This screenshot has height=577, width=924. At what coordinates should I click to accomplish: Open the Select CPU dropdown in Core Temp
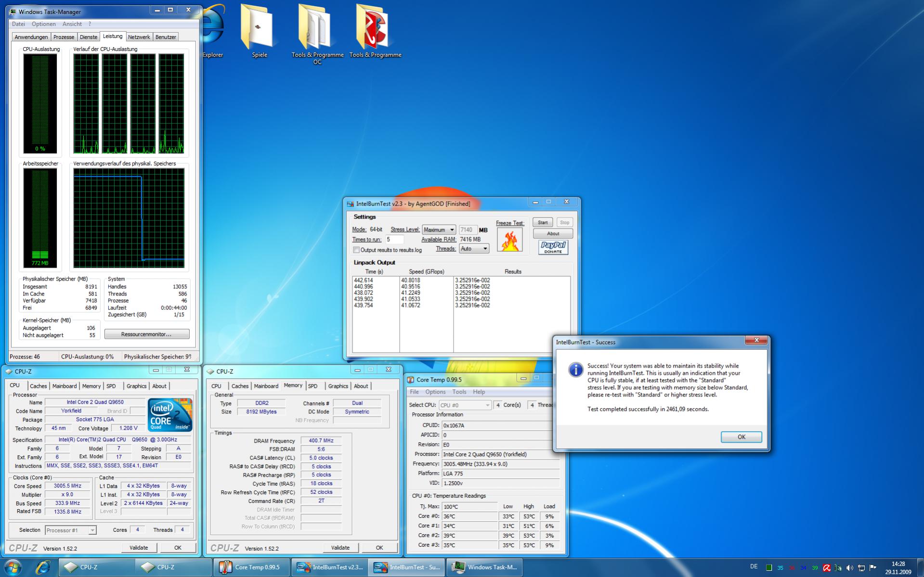(x=465, y=405)
